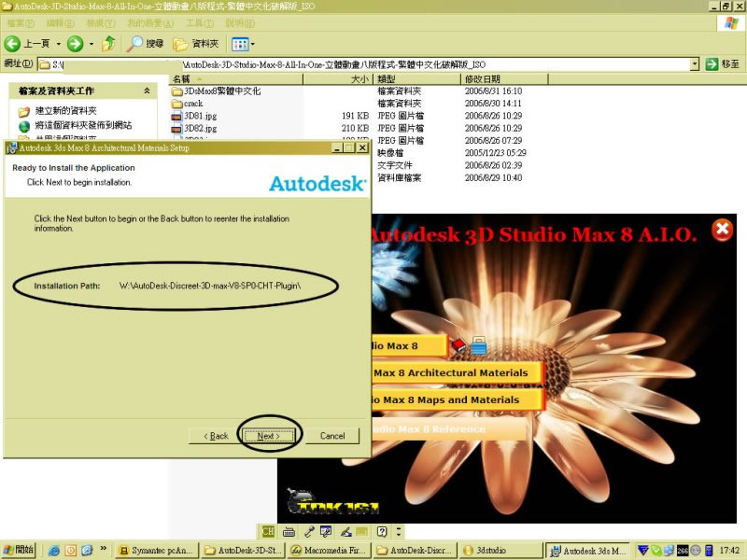The height and width of the screenshot is (560, 747).
Task: Collapse the 檔案及資料夾工作 tasks panel
Action: (147, 91)
